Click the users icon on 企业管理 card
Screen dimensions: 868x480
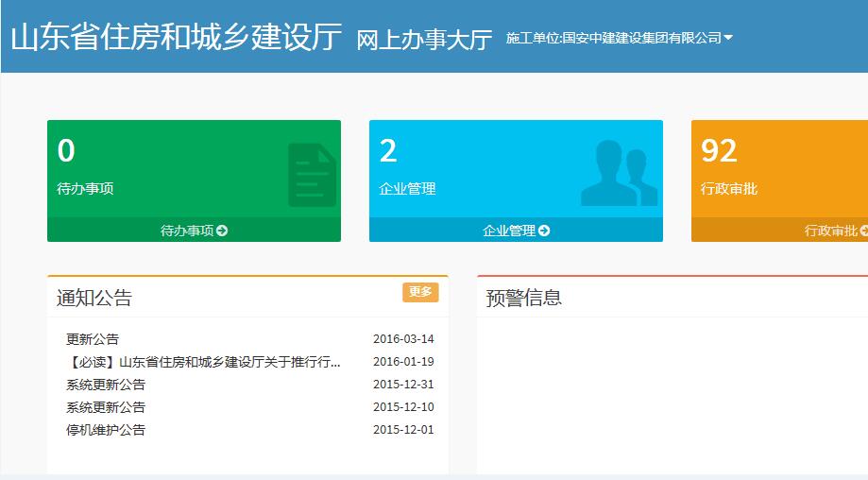619,173
